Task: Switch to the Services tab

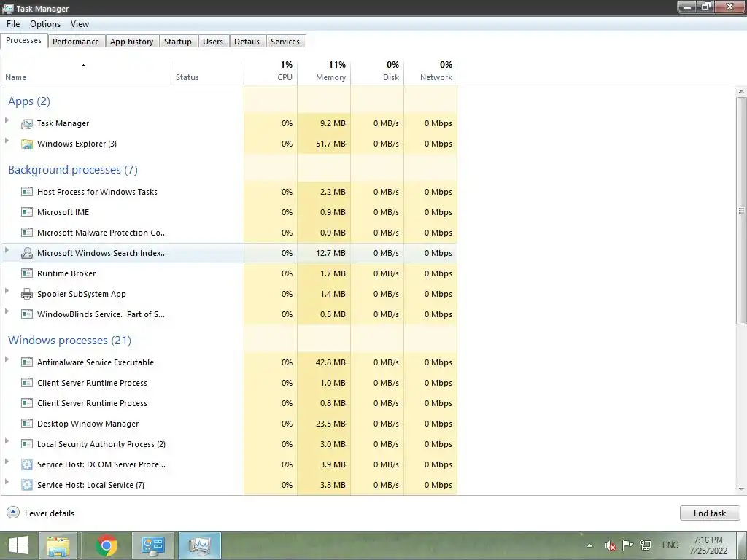Action: pyautogui.click(x=285, y=42)
